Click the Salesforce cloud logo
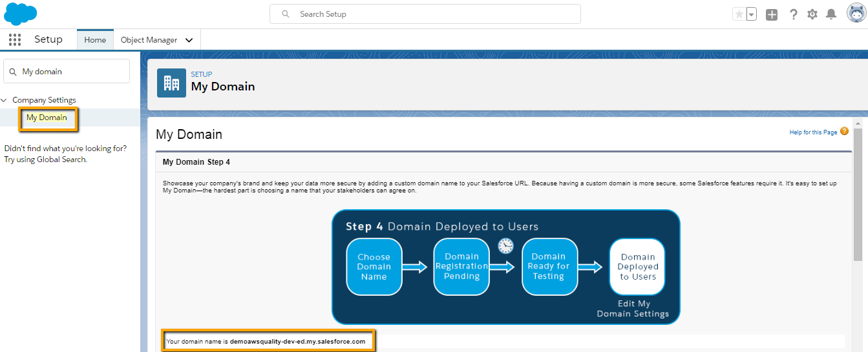 pos(21,14)
